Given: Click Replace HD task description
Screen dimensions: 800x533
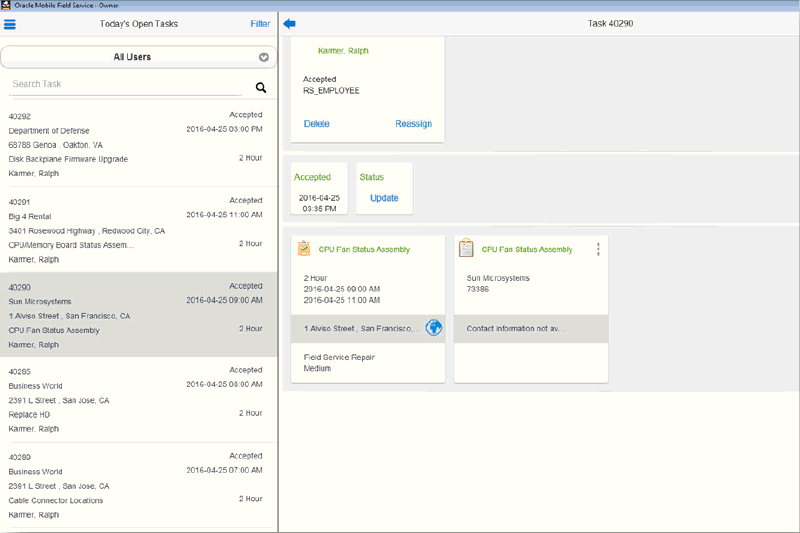Looking at the screenshot, I should point(29,415).
